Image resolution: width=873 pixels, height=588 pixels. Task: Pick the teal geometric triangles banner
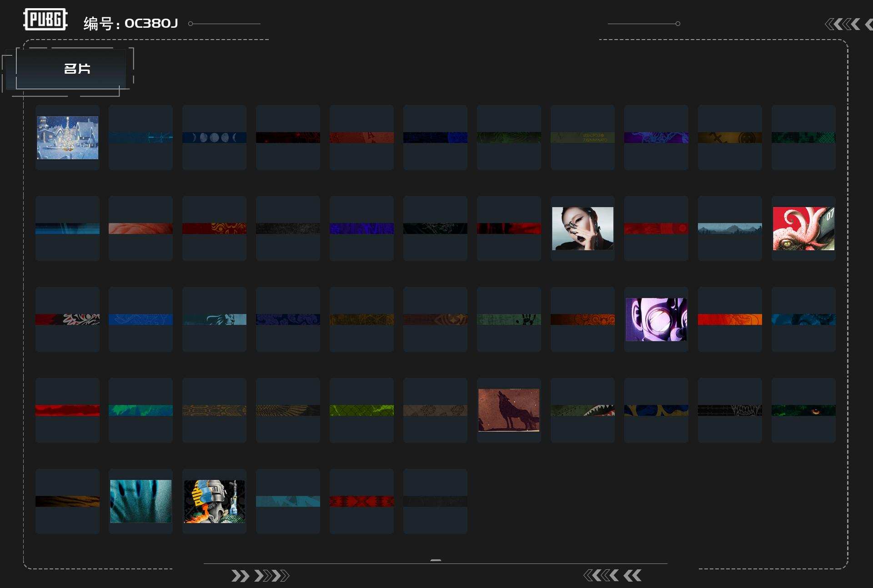(x=288, y=501)
